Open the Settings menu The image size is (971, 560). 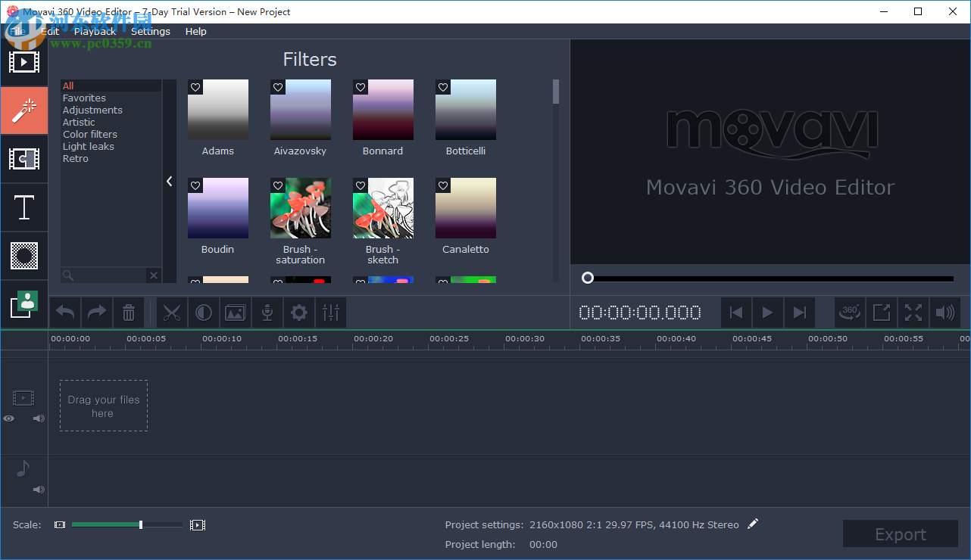[x=151, y=32]
